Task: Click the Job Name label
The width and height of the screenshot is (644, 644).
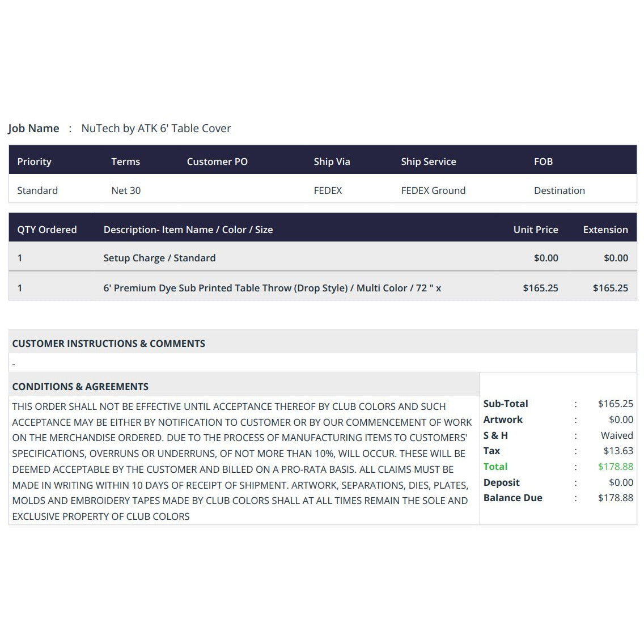Action: 33,128
